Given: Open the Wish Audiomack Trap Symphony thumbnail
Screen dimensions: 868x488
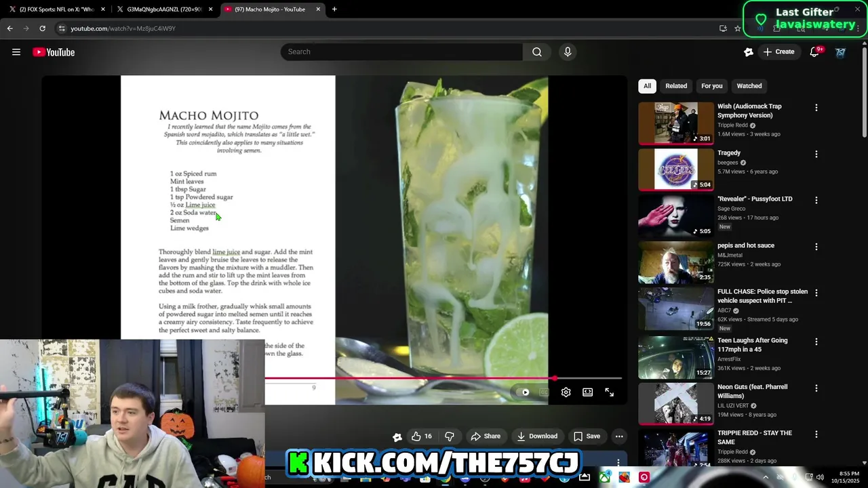Looking at the screenshot, I should tap(676, 123).
